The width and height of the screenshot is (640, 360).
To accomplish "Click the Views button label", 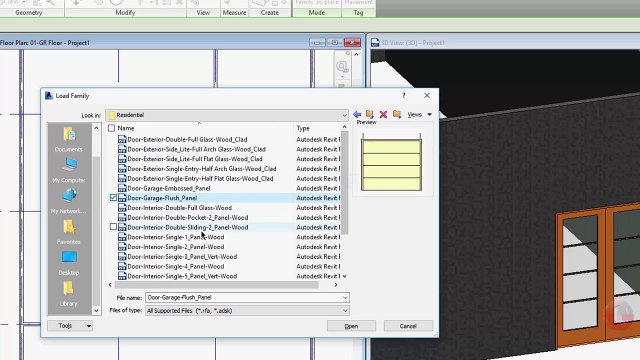I will coord(414,115).
